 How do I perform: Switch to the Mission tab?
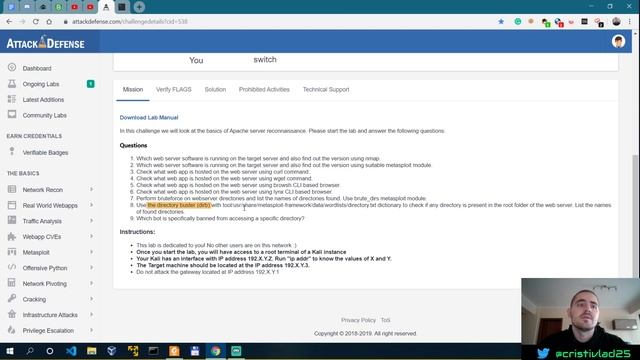tap(133, 89)
